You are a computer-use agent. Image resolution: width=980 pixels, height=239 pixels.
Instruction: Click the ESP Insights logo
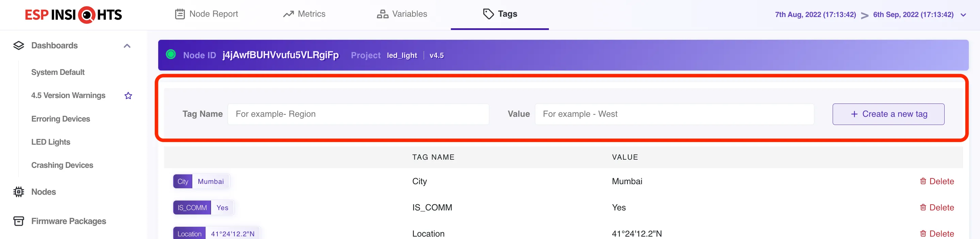coord(73,15)
